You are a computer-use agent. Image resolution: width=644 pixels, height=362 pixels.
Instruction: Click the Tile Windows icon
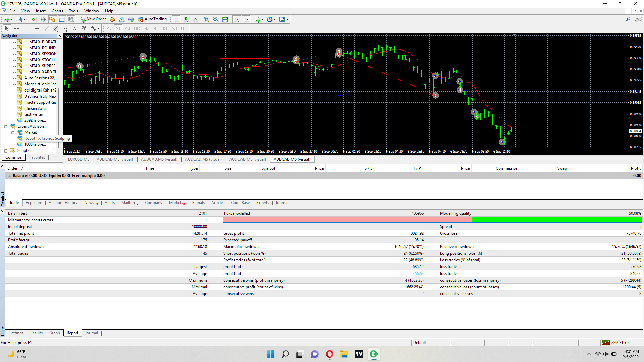coord(225,19)
